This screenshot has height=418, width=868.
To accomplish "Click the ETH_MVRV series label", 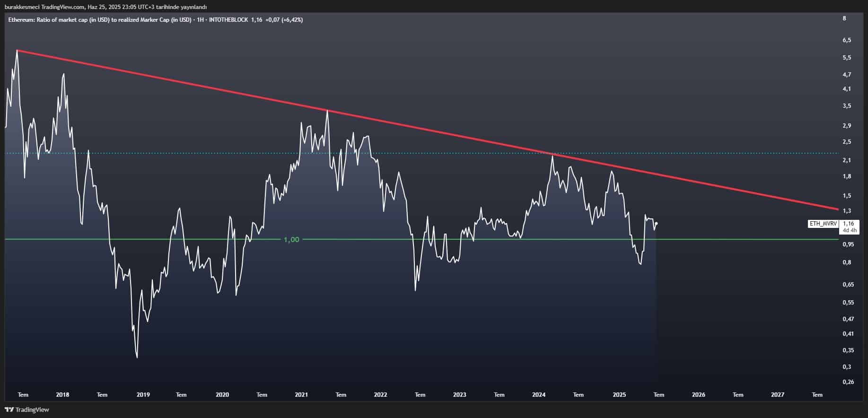I will pyautogui.click(x=823, y=224).
